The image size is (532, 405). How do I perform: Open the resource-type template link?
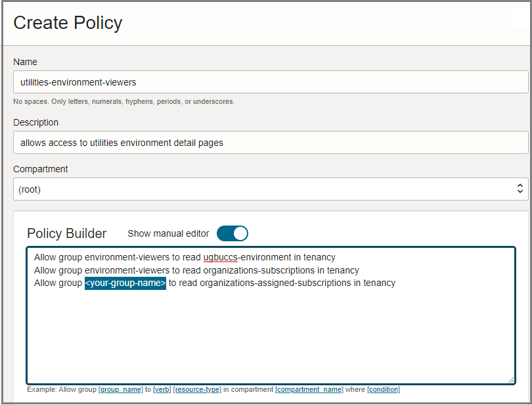point(197,389)
